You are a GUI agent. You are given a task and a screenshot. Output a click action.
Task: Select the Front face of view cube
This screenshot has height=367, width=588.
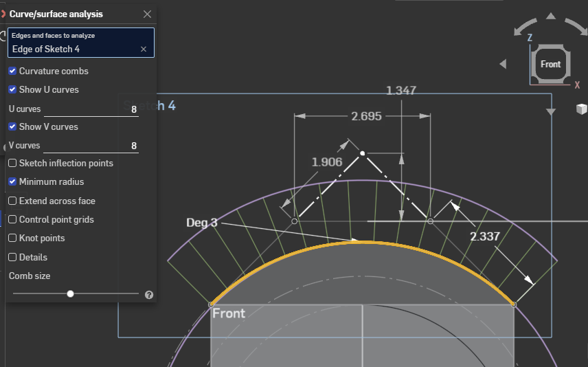pyautogui.click(x=550, y=64)
